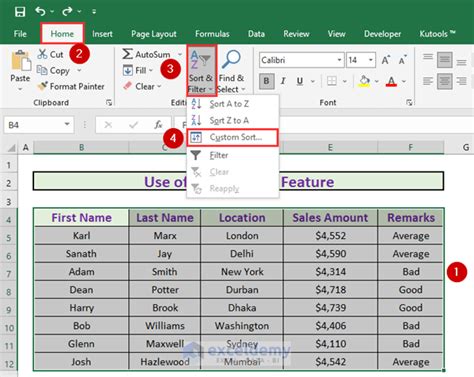Image resolution: width=474 pixels, height=377 pixels.
Task: Expand the Sort & Filter dropdown
Action: (201, 71)
